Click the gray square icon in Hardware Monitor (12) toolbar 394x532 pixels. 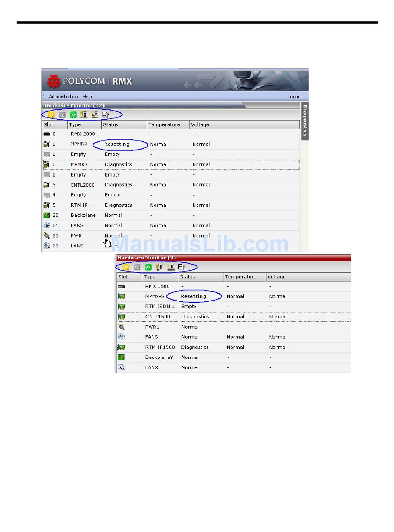pos(62,114)
